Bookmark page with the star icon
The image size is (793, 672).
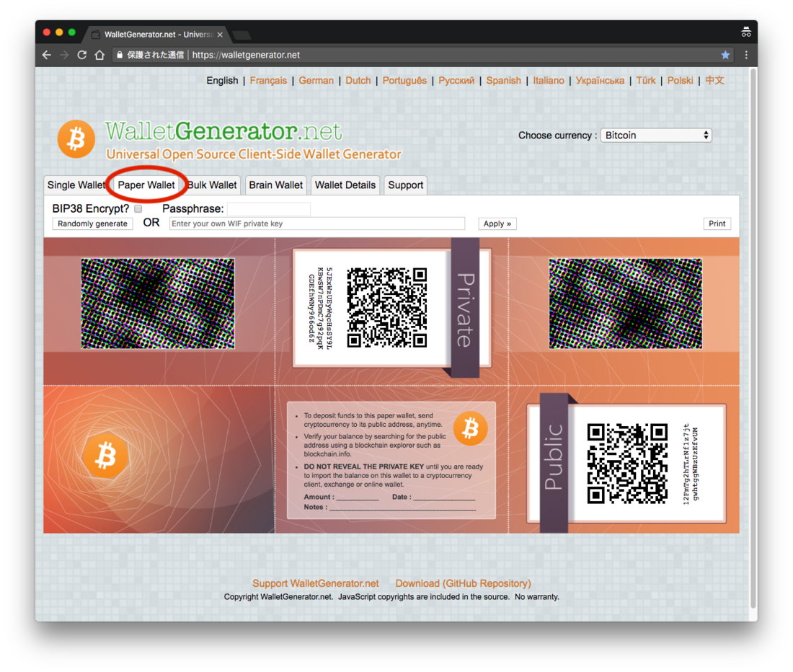click(725, 55)
